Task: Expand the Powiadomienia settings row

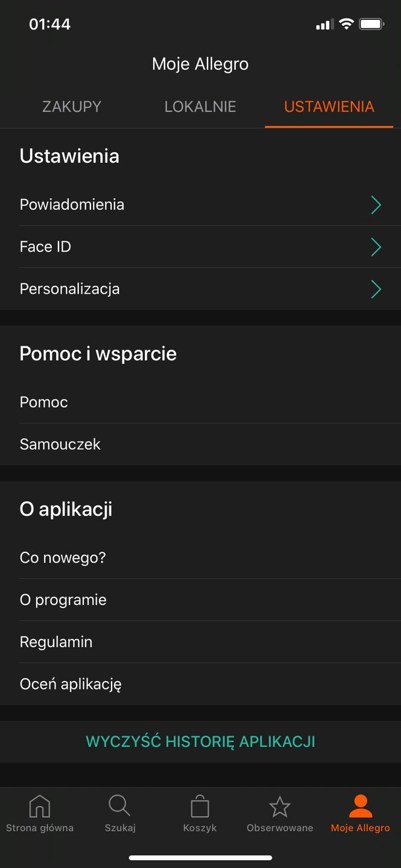Action: [376, 204]
